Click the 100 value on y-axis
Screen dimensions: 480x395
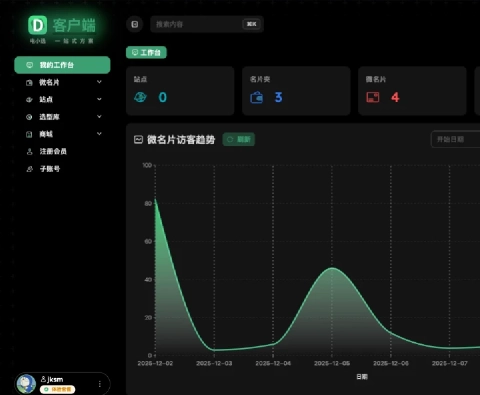147,165
